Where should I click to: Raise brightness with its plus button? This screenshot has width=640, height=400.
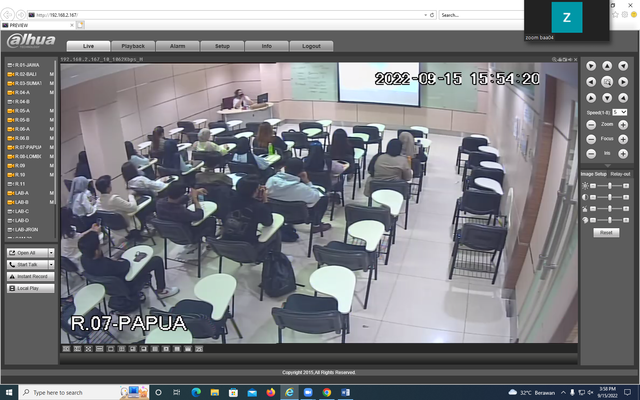[x=626, y=186]
